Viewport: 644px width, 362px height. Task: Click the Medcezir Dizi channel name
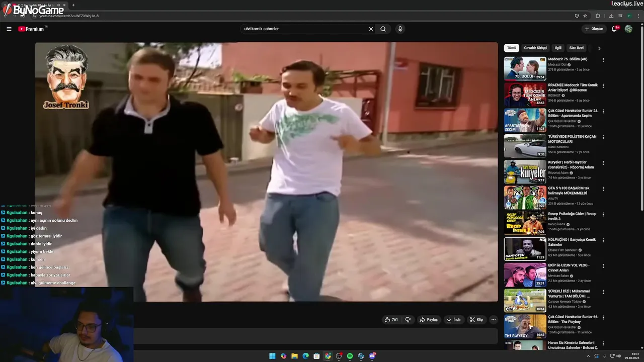(x=557, y=65)
